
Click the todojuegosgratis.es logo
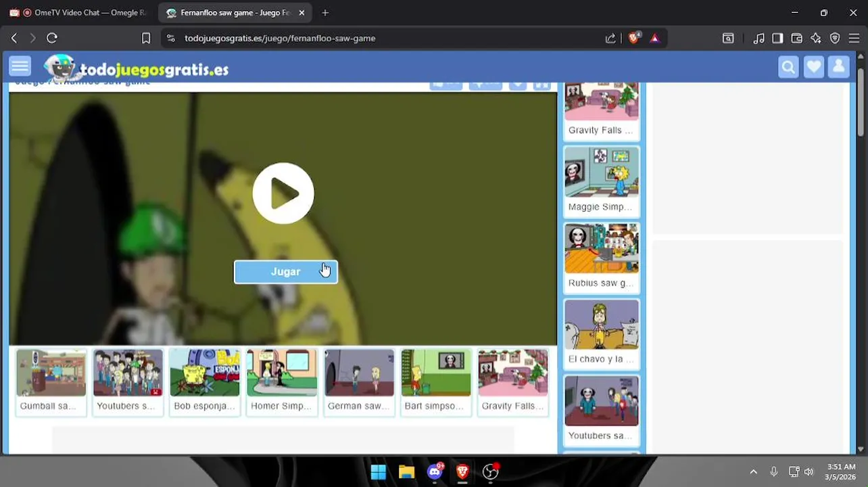click(x=137, y=68)
